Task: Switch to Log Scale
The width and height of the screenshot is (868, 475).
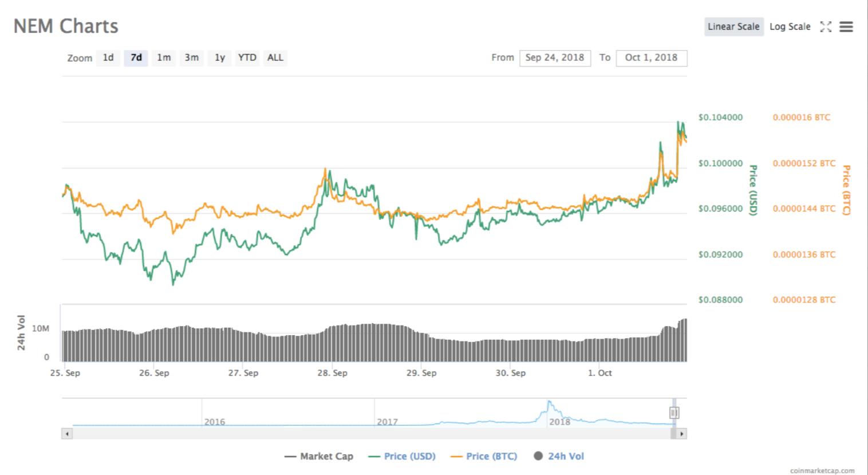Action: (790, 26)
